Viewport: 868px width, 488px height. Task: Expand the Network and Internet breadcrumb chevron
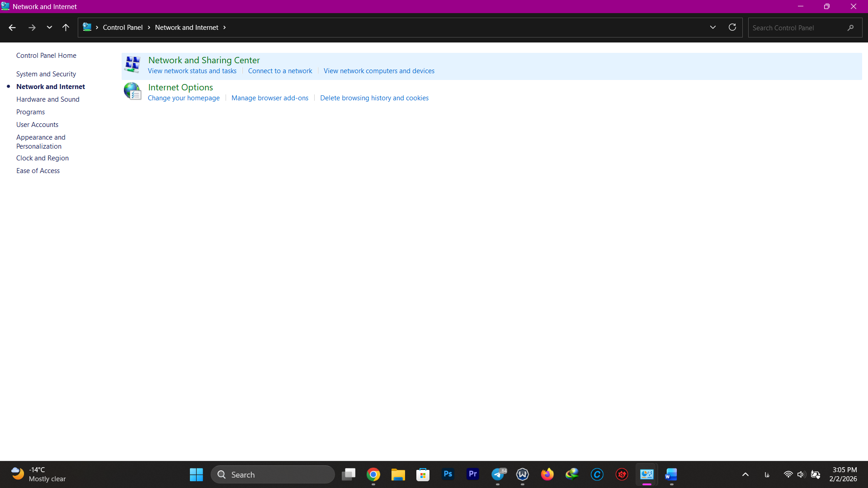coord(224,28)
